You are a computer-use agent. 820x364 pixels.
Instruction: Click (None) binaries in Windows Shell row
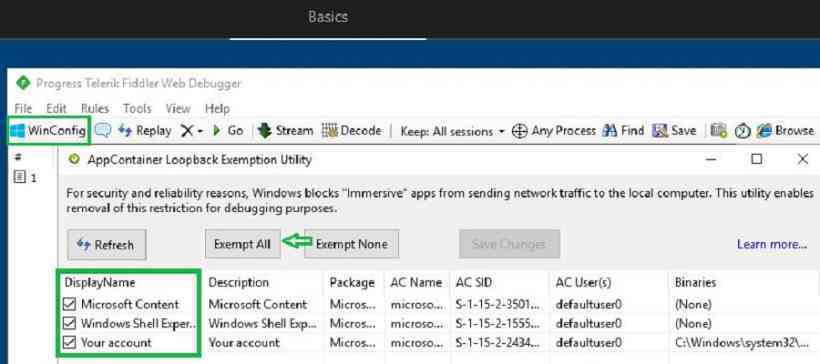point(693,324)
